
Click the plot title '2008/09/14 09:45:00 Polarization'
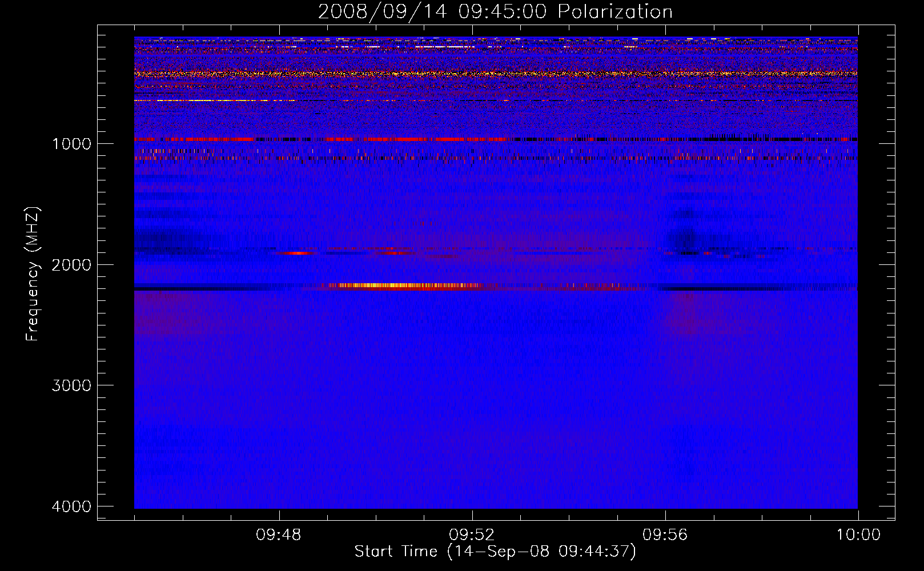coord(495,12)
